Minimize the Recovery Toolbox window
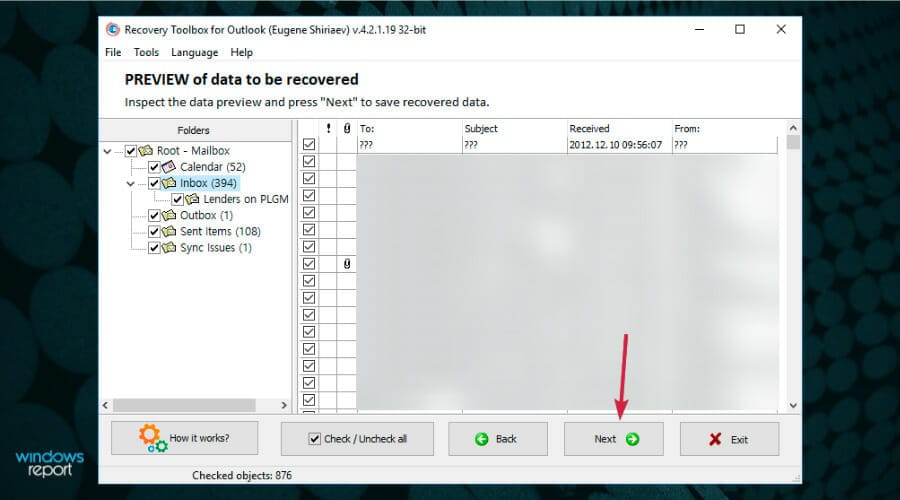The height and width of the screenshot is (500, 900). tap(699, 29)
